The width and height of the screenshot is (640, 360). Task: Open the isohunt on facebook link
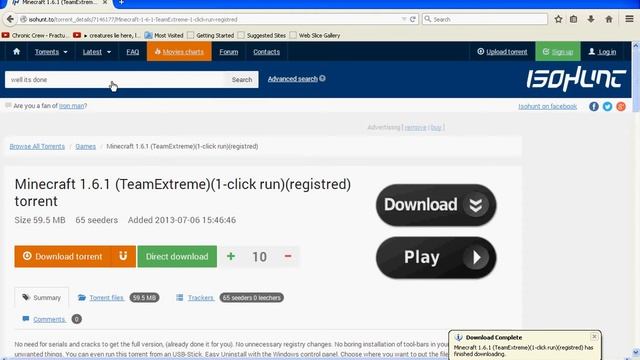(547, 107)
